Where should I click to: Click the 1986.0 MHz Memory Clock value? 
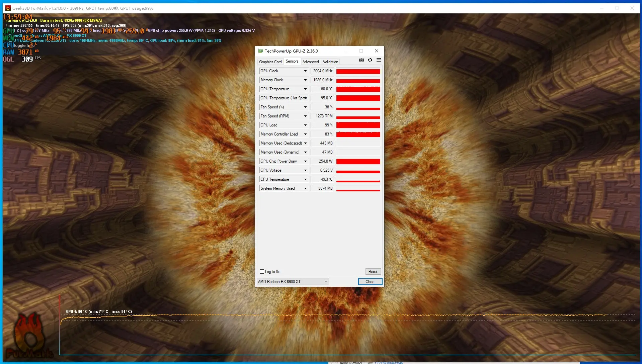(x=322, y=80)
